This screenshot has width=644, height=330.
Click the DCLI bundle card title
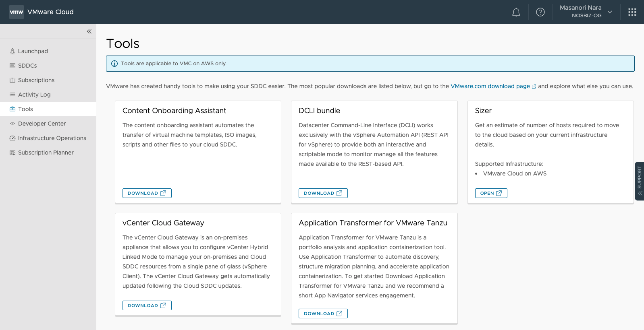tap(319, 111)
